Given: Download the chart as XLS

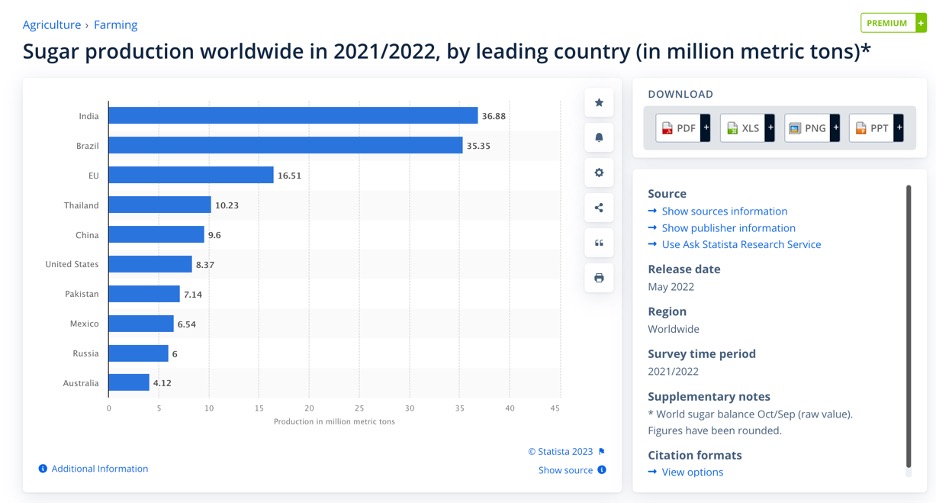Looking at the screenshot, I should pyautogui.click(x=747, y=128).
